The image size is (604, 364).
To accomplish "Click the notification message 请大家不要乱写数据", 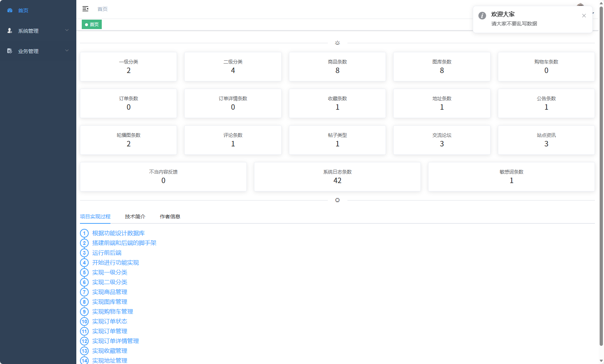I will 514,24.
